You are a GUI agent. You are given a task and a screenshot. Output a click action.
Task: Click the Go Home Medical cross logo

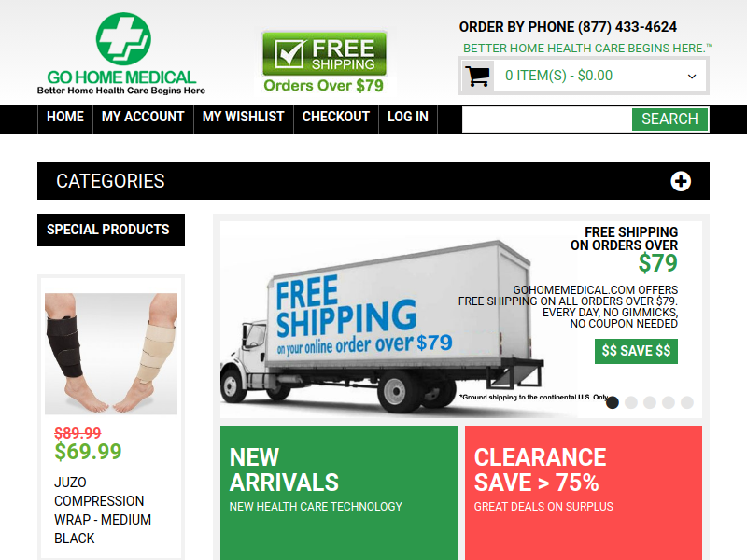[x=123, y=39]
